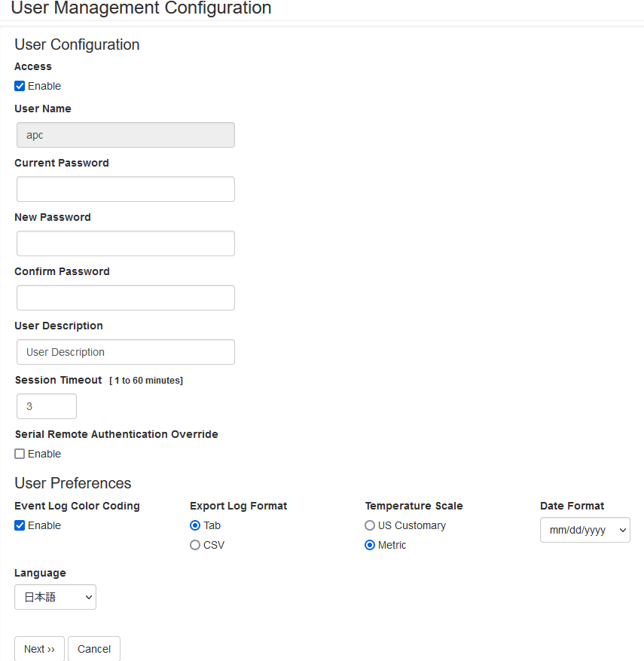Click the Next button
Screen dimensions: 644x661
40,649
